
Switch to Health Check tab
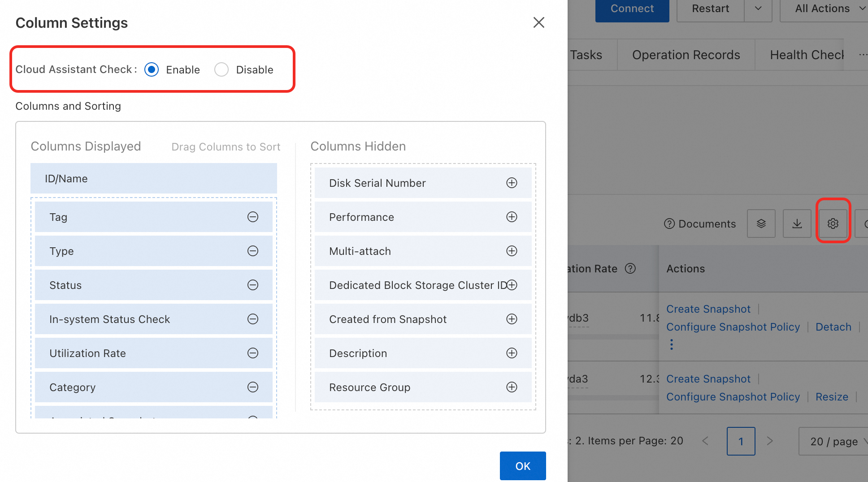(807, 55)
